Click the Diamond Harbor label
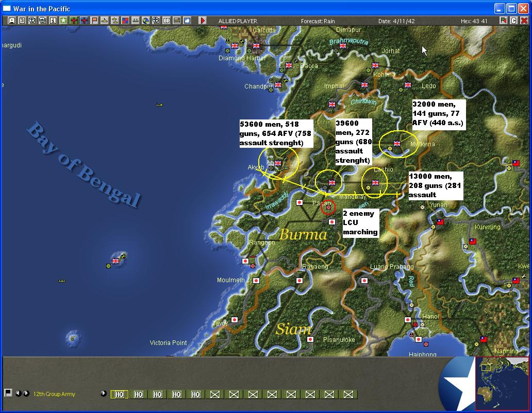 242,58
